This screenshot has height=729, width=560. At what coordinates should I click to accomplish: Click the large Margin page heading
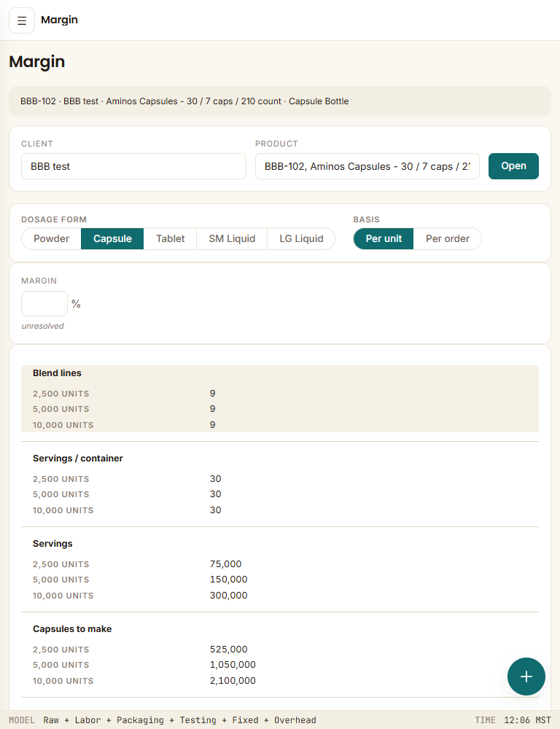tap(36, 62)
